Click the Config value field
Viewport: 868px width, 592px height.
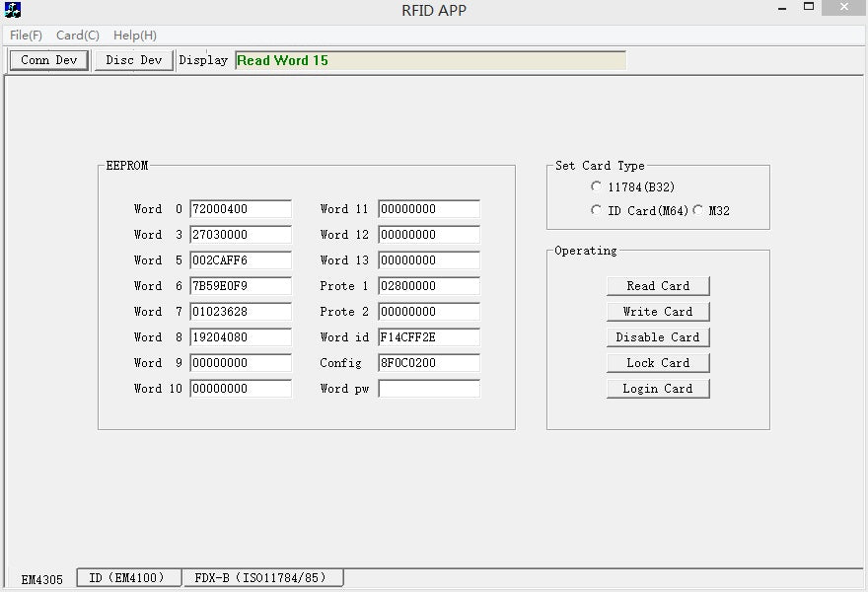(x=428, y=363)
